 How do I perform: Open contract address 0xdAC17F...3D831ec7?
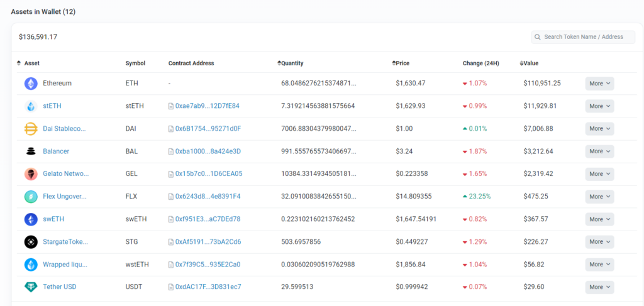click(x=208, y=287)
